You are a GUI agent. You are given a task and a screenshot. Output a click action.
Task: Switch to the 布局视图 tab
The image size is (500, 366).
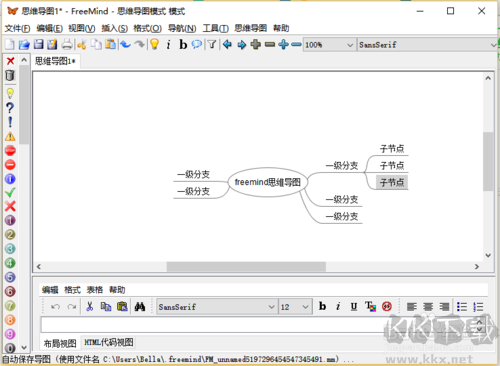point(60,343)
